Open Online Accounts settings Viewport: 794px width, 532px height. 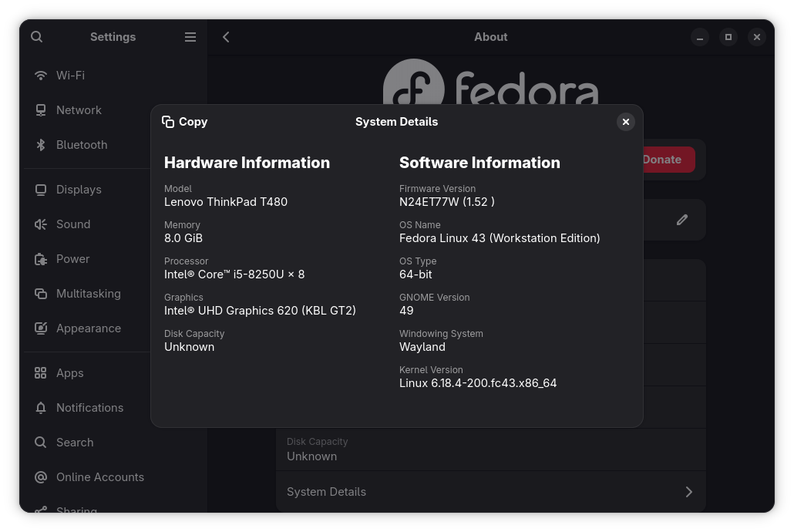99,477
